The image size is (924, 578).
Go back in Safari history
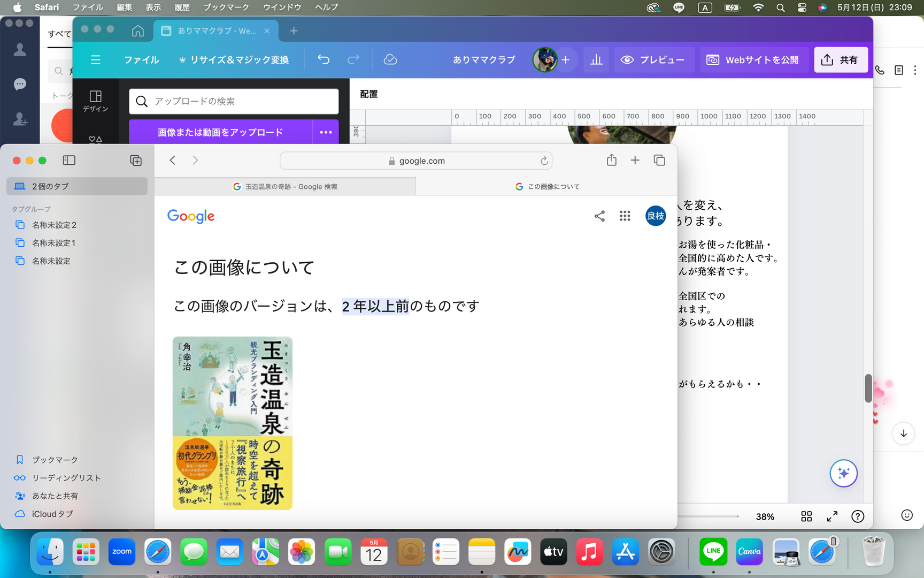(x=172, y=161)
